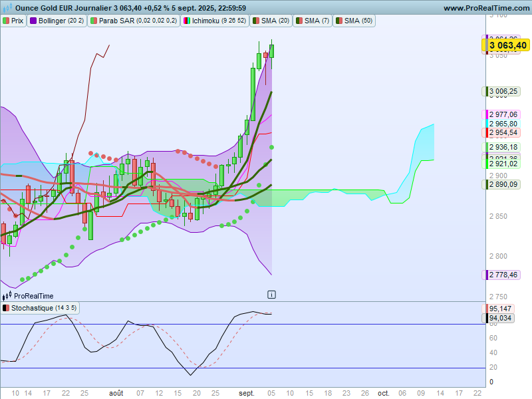Click the Parab SAR indicator icon
Image resolution: width=532 pixels, height=399 pixels.
[x=93, y=21]
